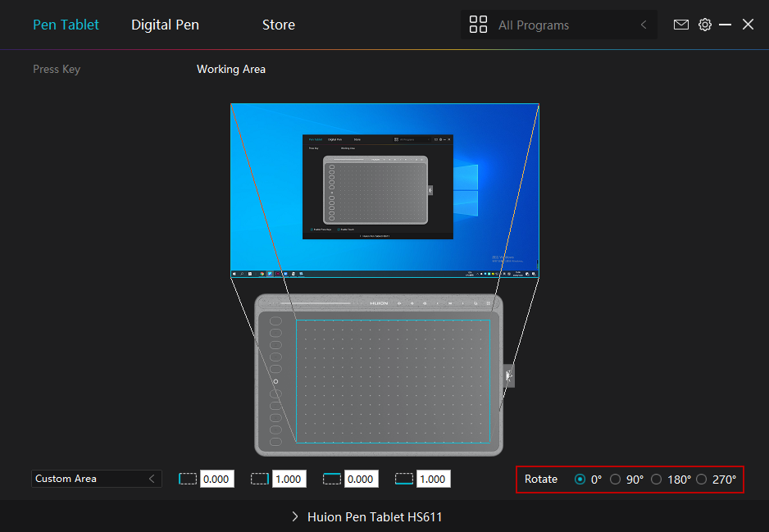Viewport: 769px width, 532px height.
Task: Minimize the Huion driver window
Action: click(x=725, y=25)
